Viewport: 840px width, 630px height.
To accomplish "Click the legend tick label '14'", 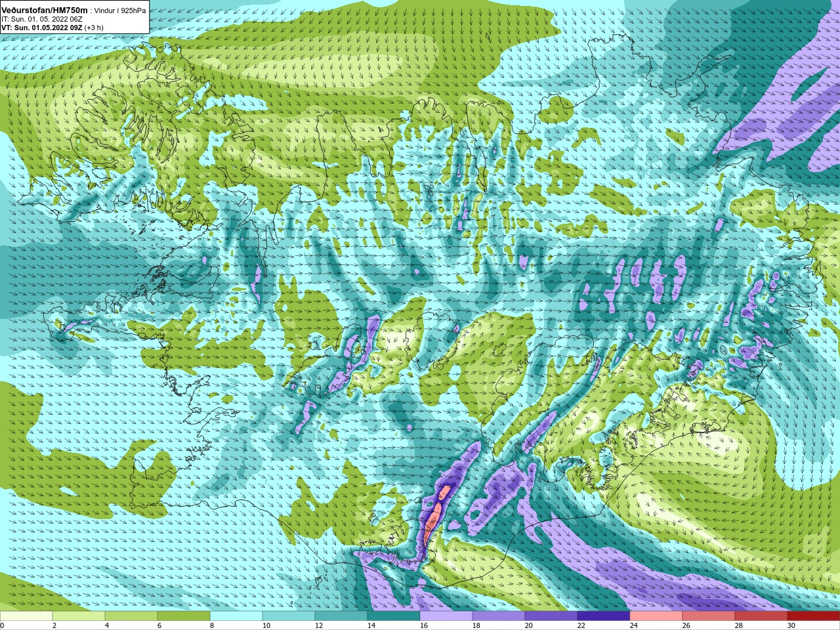I will point(371,625).
